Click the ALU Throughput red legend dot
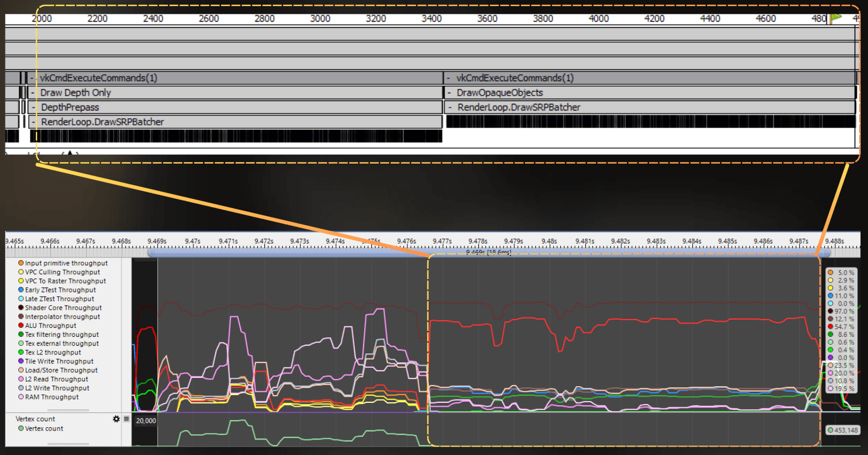Screen dimensions: 868x455 click(x=21, y=326)
